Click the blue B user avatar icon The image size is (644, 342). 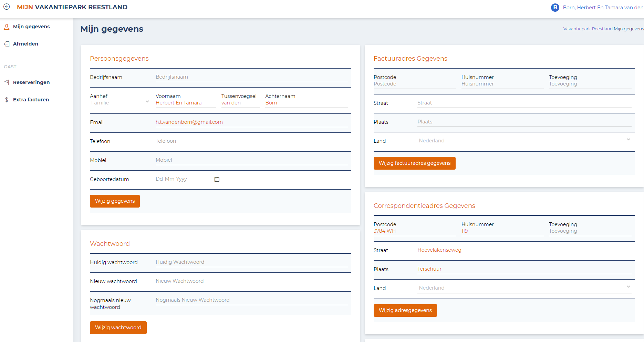click(555, 8)
